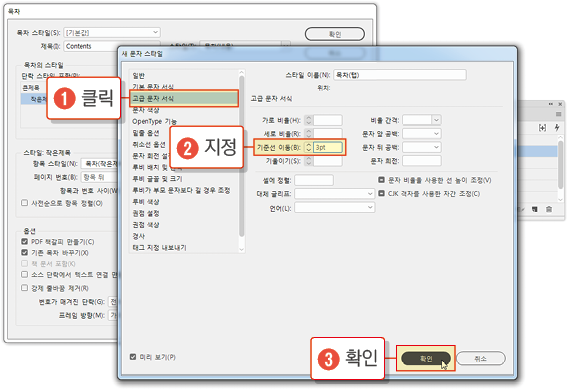Click the quick apply lightning icon
This screenshot has width=567, height=390.
tap(557, 128)
